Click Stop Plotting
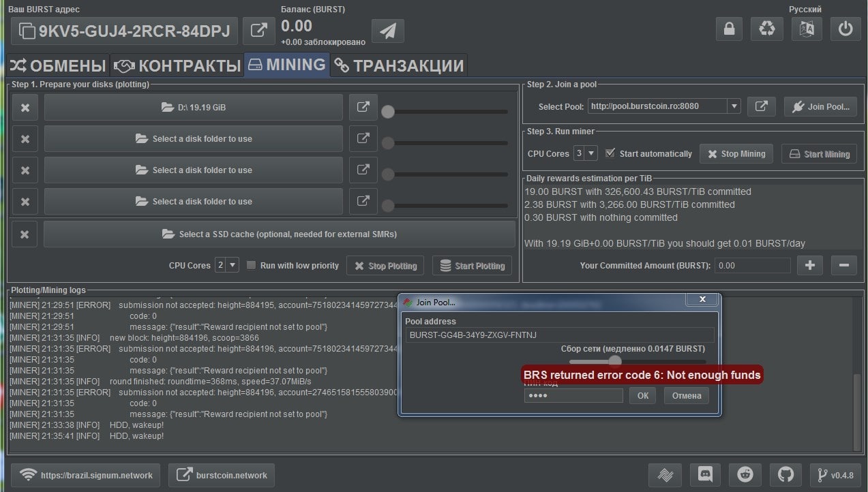The image size is (868, 492). coord(386,266)
